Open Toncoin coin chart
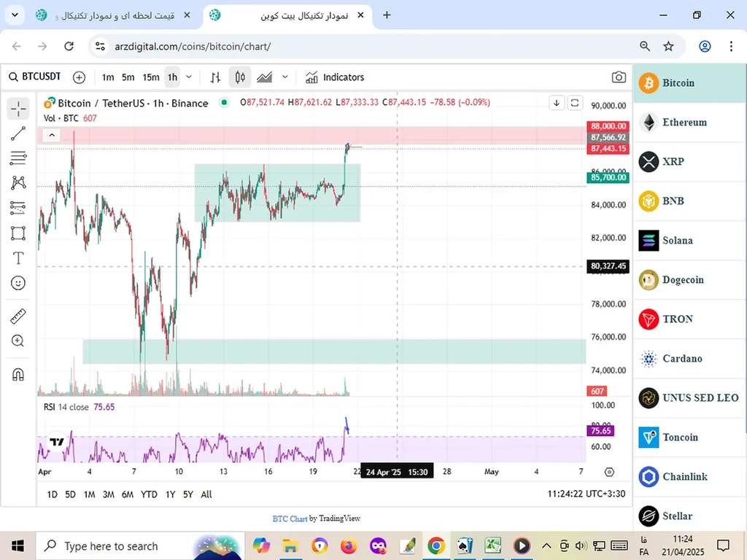747x560 pixels. [x=689, y=437]
